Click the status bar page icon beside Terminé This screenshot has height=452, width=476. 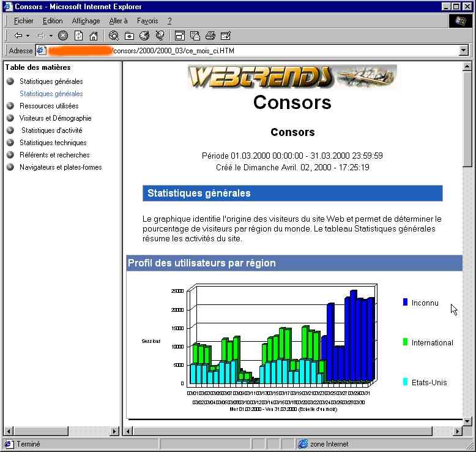click(9, 444)
